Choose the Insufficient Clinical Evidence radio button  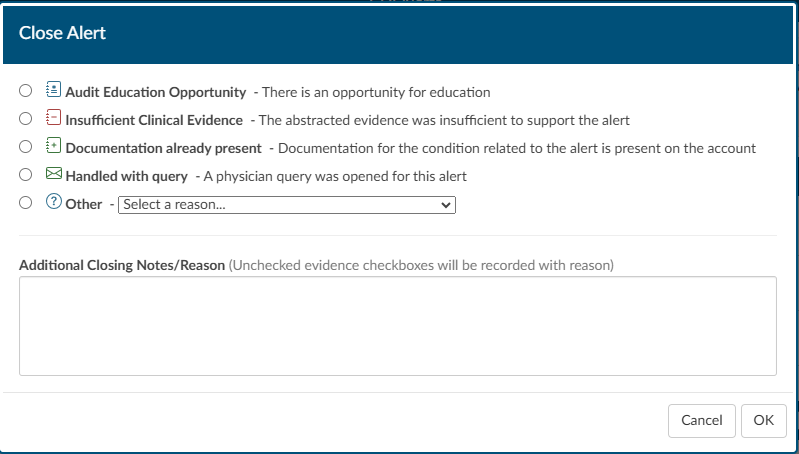tap(25, 119)
